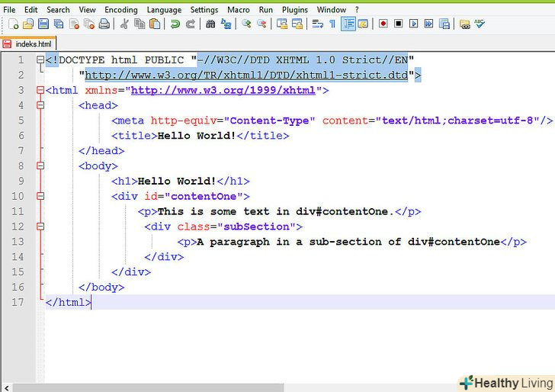
Task: Toggle Word Wrap toolbar button
Action: 317,24
